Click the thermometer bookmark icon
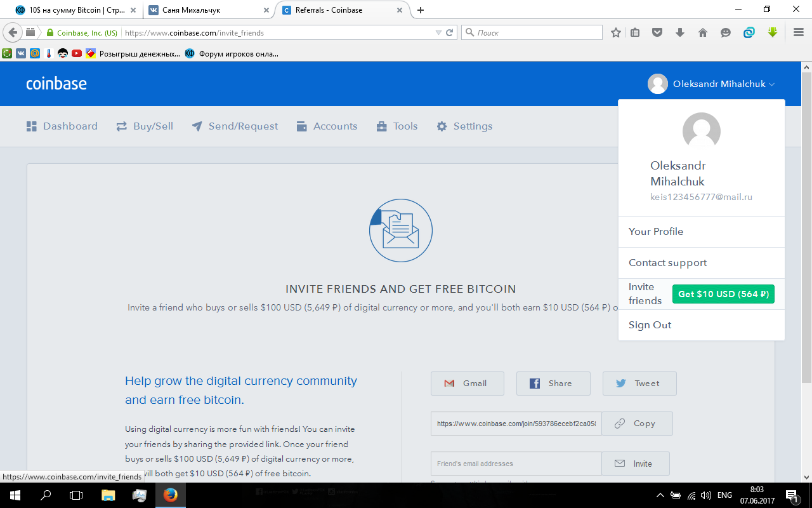Screen dimensions: 812x508 (49, 53)
